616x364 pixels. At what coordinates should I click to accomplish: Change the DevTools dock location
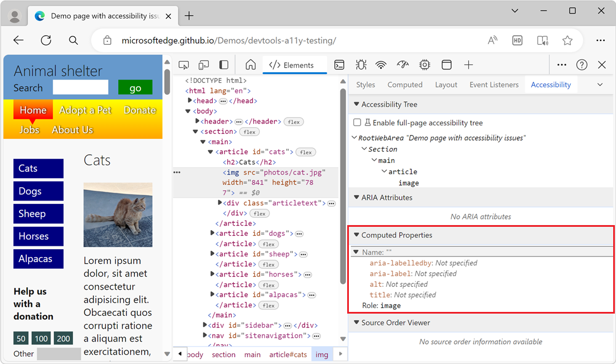pyautogui.click(x=223, y=64)
